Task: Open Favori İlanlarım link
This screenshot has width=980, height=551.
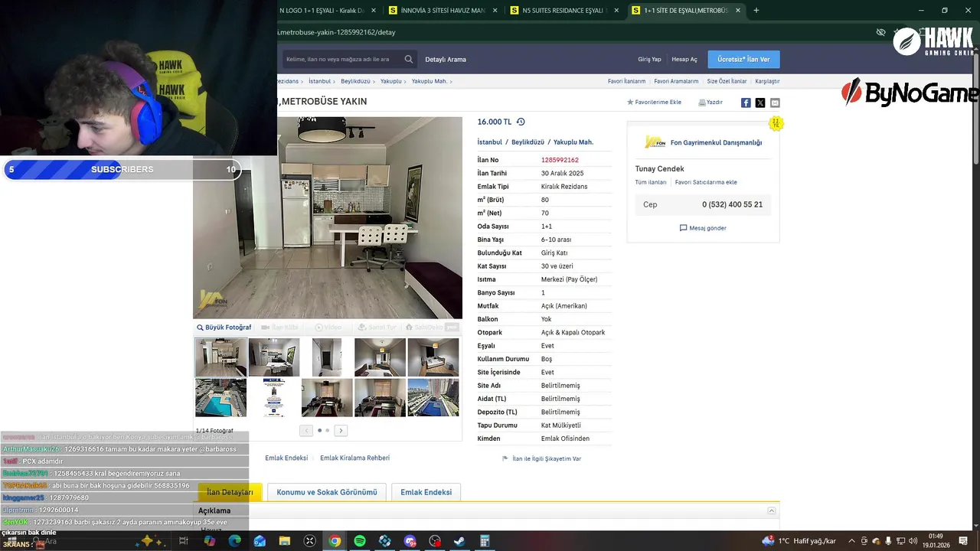Action: tap(626, 81)
